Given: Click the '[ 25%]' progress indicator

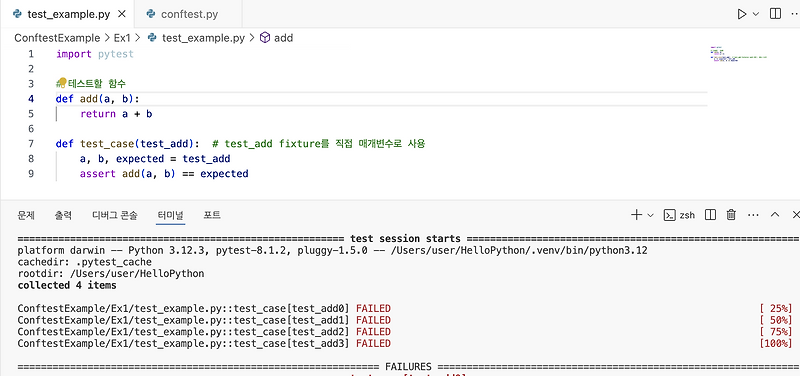Looking at the screenshot, I should [x=776, y=308].
